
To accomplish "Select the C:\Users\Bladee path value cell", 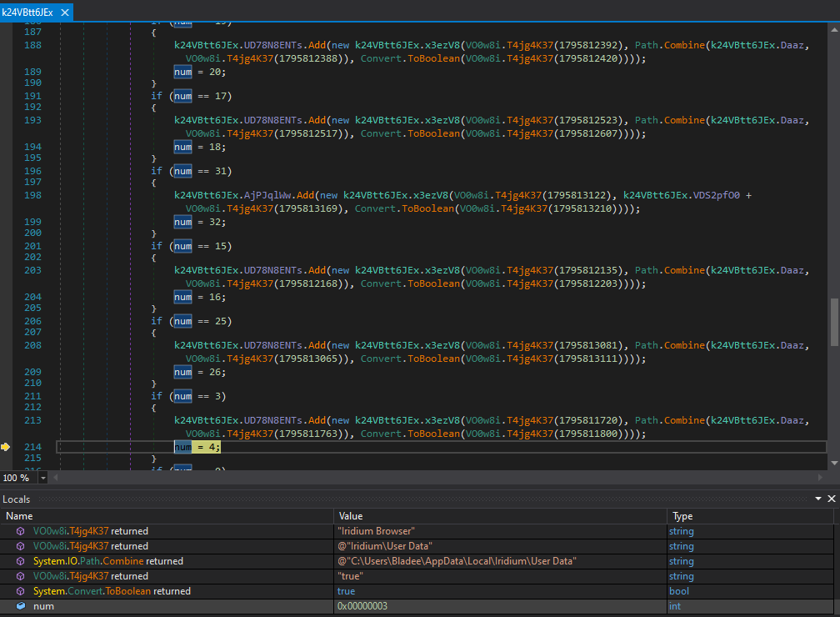I will [x=457, y=561].
